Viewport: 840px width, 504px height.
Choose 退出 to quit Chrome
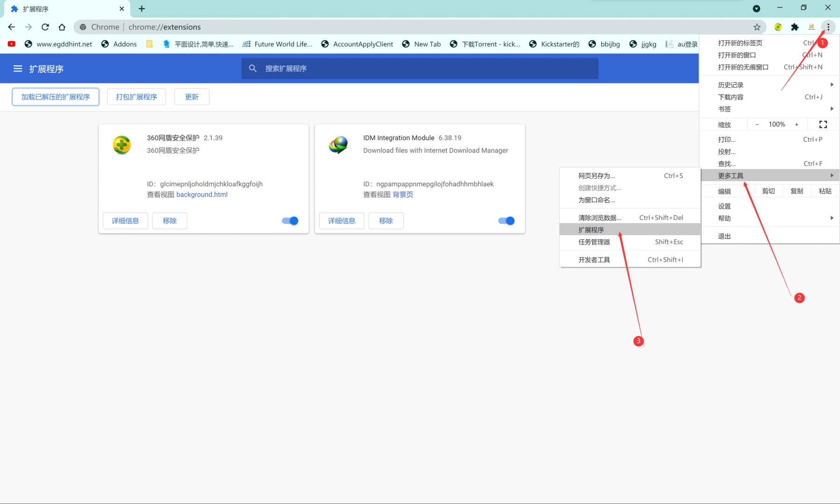click(770, 236)
